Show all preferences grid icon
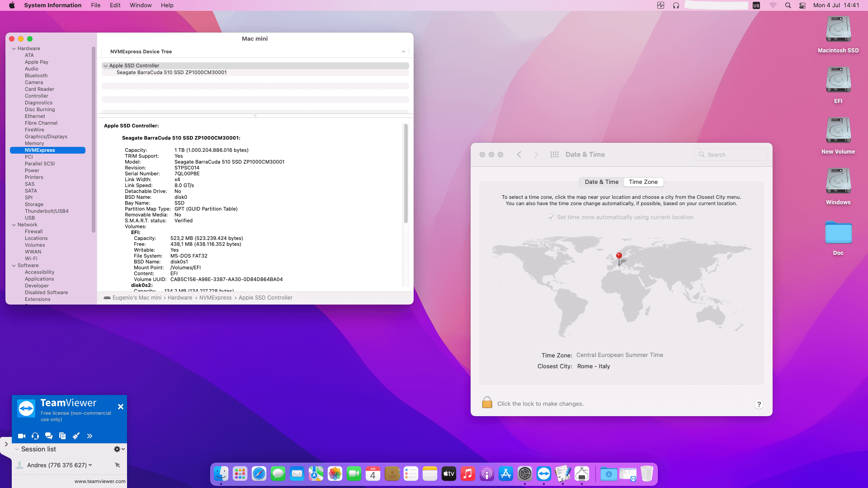Screen dimensions: 868x488 click(555, 155)
